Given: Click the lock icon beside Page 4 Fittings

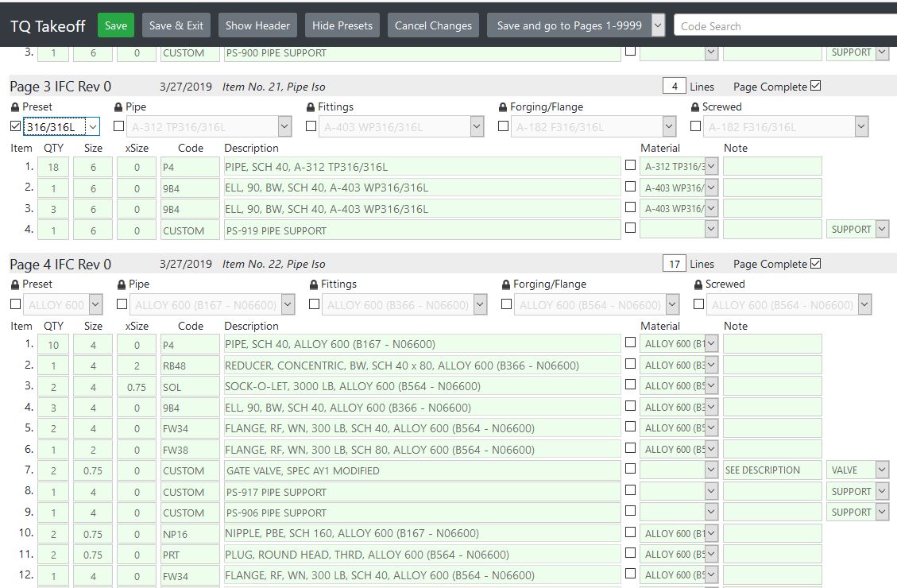Looking at the screenshot, I should (x=314, y=284).
